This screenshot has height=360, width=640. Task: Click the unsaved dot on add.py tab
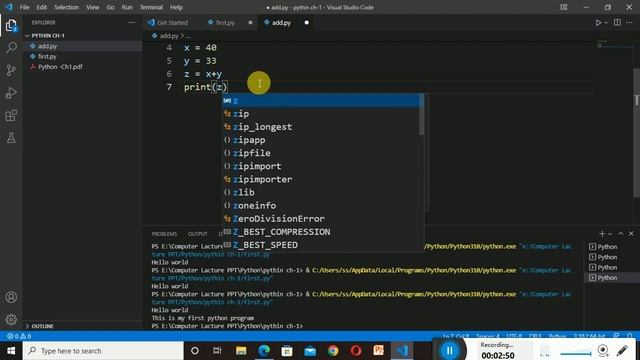307,23
